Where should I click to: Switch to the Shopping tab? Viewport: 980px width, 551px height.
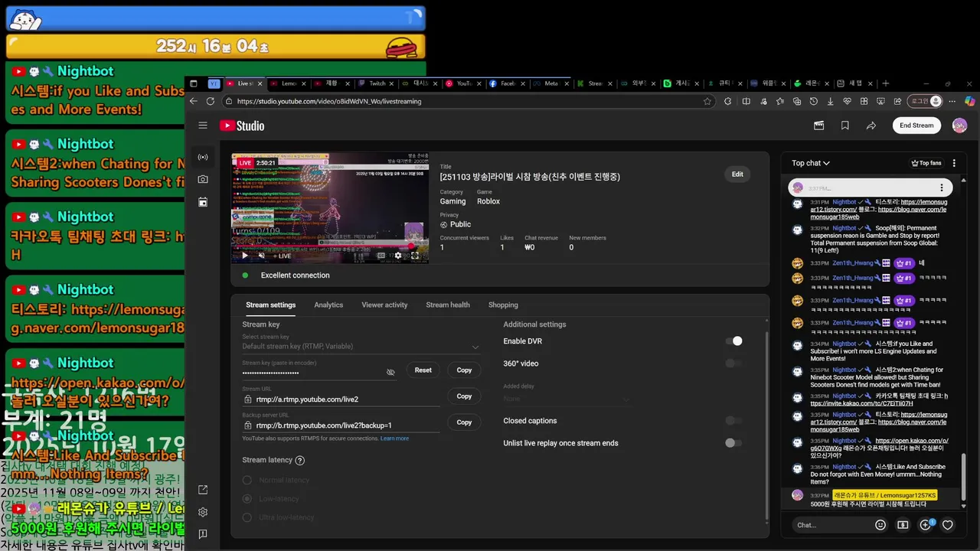pyautogui.click(x=503, y=305)
